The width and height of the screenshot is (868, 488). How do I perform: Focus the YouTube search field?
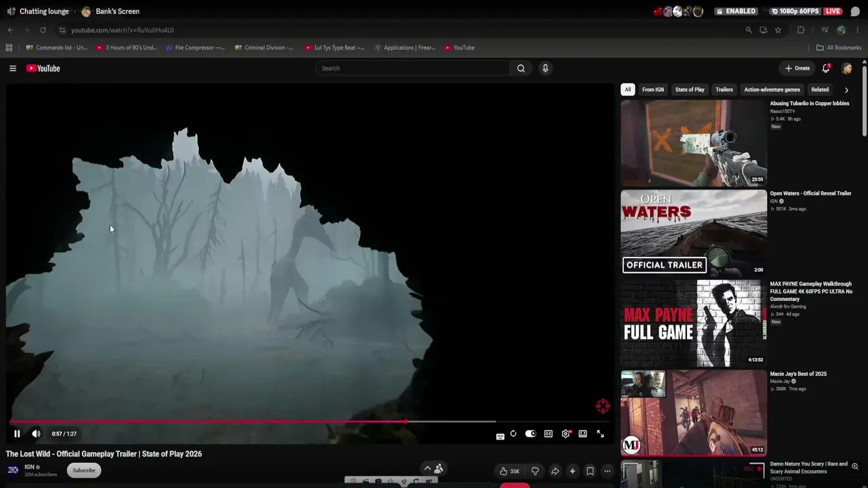(x=412, y=68)
